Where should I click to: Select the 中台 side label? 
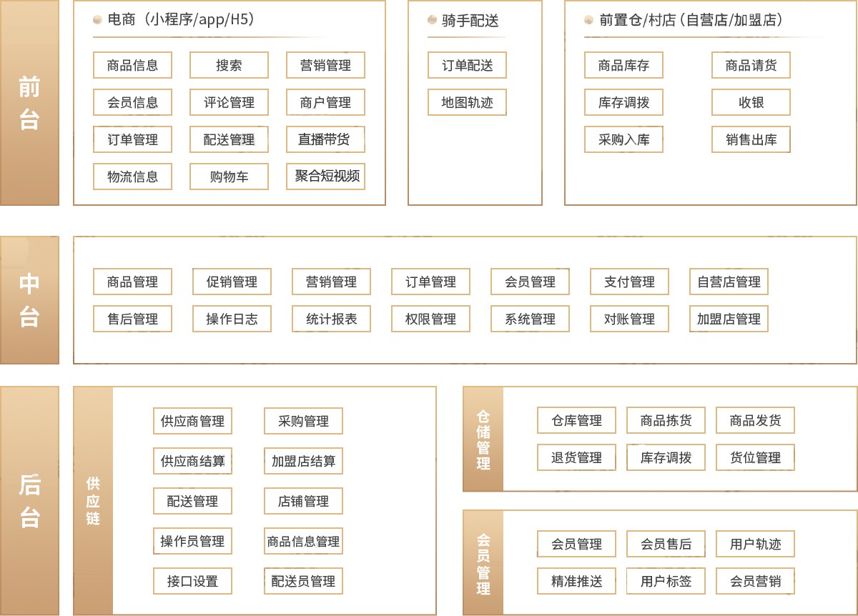pos(29,300)
